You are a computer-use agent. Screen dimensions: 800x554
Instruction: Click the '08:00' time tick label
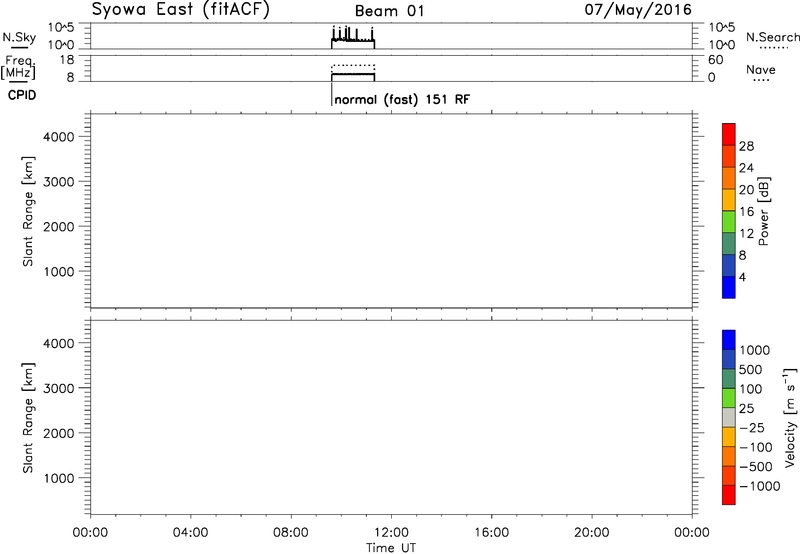pyautogui.click(x=291, y=533)
